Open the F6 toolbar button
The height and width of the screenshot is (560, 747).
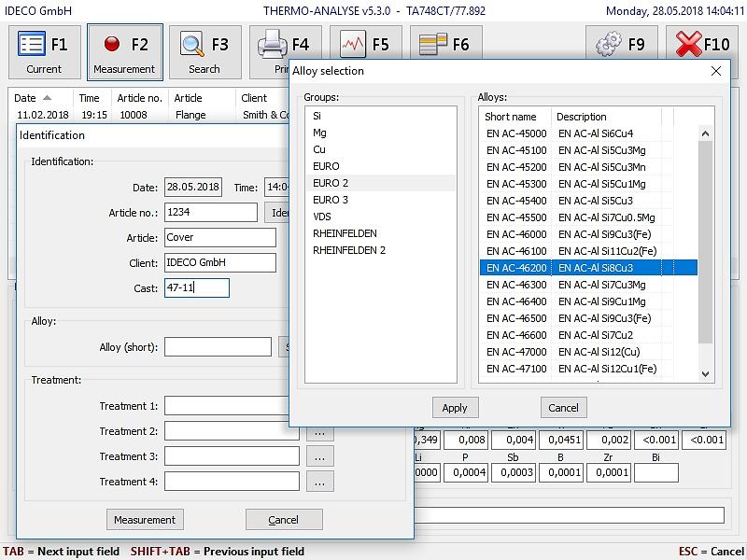tap(445, 45)
